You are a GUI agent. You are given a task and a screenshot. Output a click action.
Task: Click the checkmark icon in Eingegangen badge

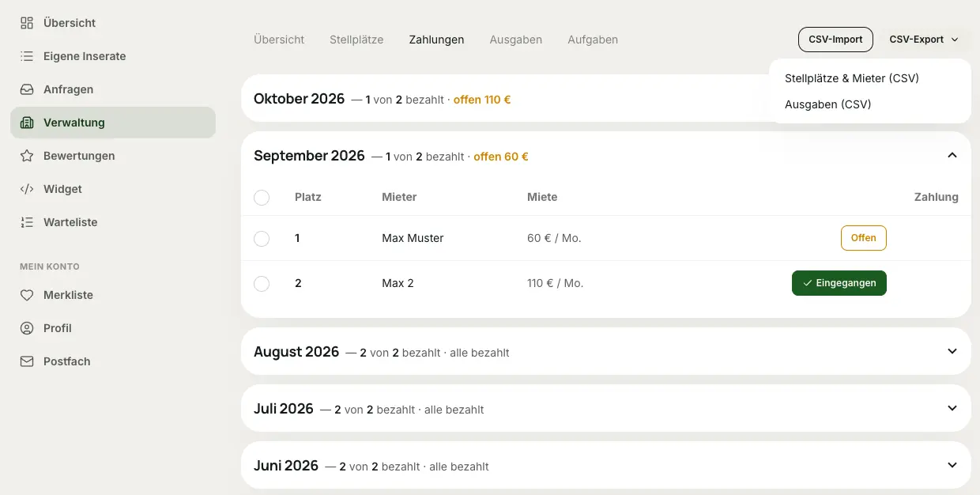pyautogui.click(x=807, y=283)
